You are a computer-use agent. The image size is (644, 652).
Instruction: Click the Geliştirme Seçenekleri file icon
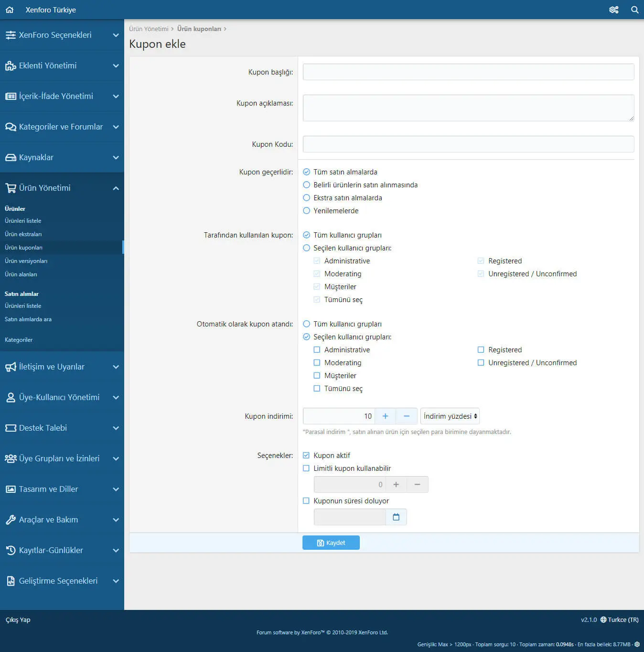tap(11, 581)
